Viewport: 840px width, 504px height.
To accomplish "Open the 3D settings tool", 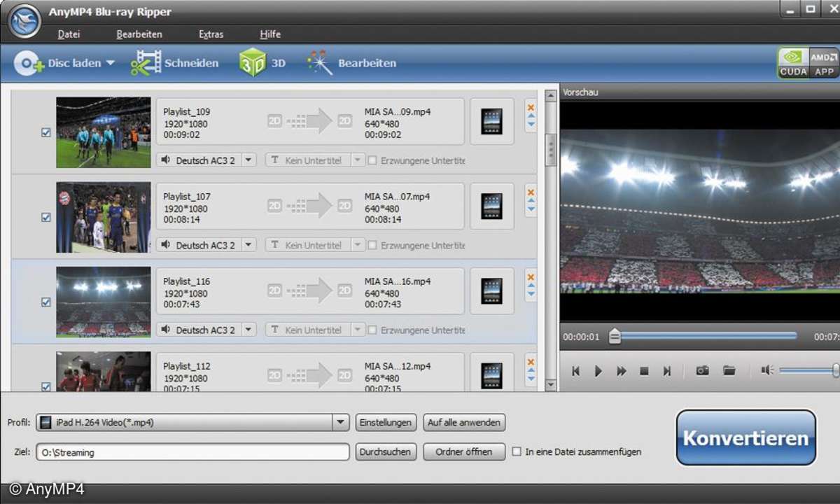I will (262, 63).
